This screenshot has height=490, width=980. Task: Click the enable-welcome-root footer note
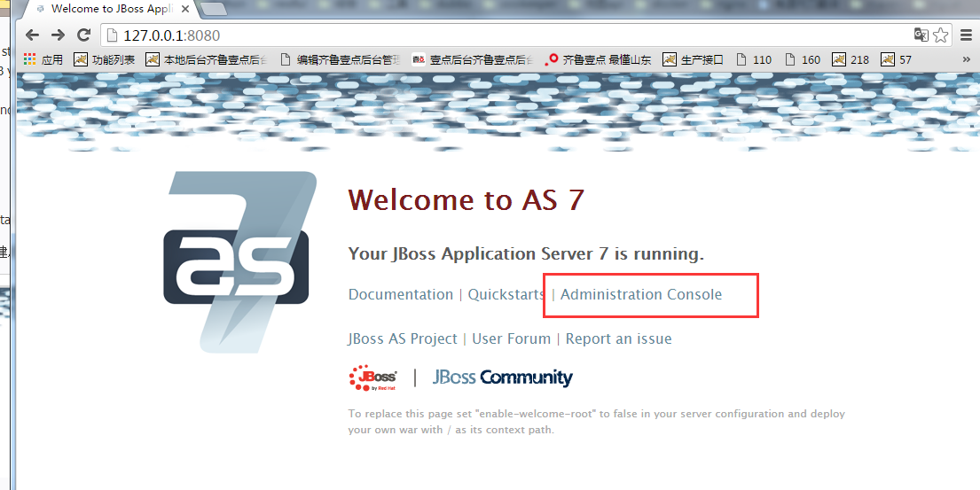597,422
